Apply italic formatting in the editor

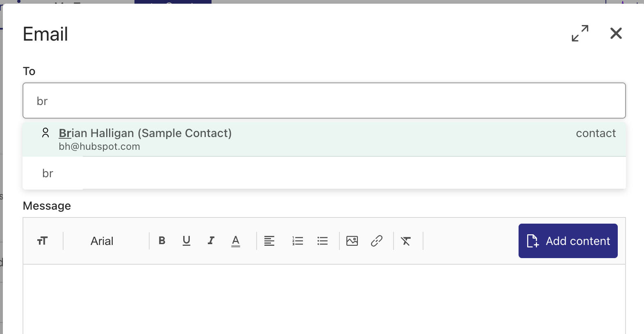[211, 241]
